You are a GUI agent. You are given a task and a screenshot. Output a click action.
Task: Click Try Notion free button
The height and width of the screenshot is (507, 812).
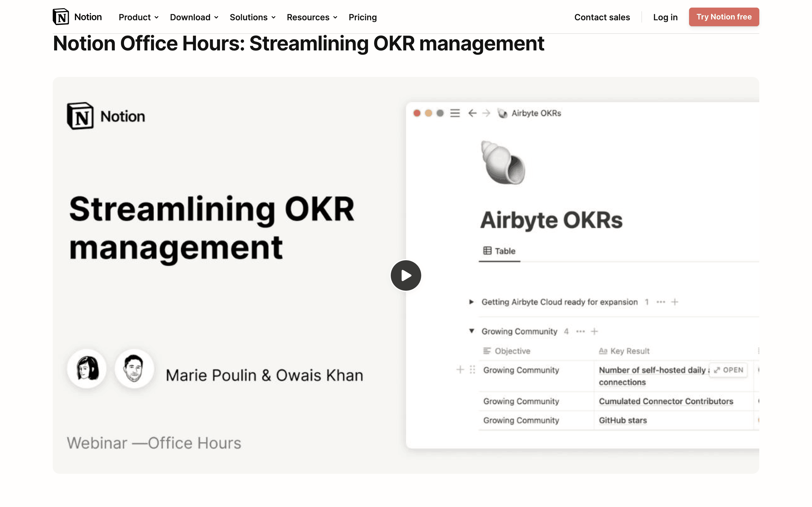[x=724, y=17]
